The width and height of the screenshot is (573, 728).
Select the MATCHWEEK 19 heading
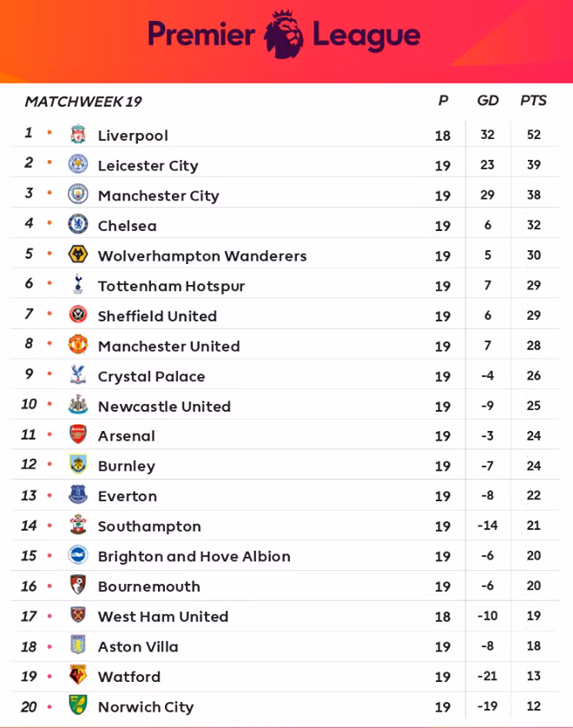[x=83, y=102]
